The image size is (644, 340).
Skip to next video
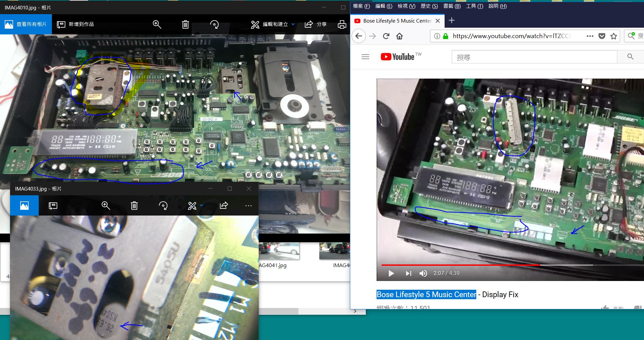pos(409,273)
